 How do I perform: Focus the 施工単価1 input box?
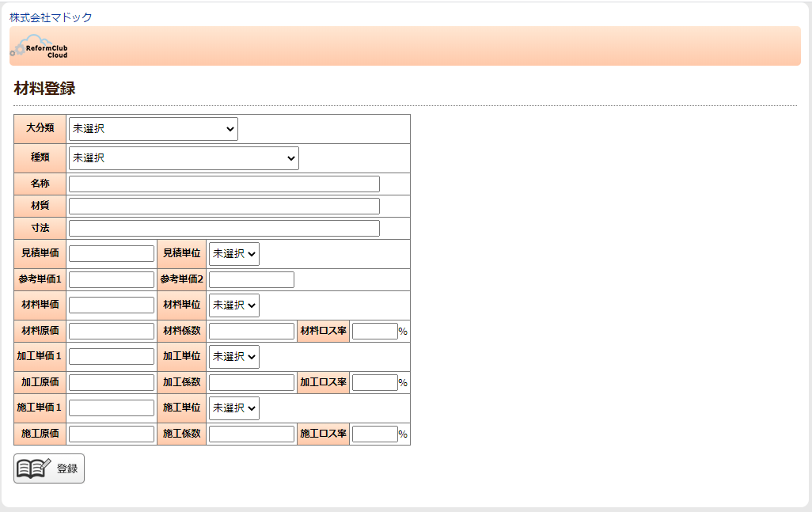(x=112, y=408)
